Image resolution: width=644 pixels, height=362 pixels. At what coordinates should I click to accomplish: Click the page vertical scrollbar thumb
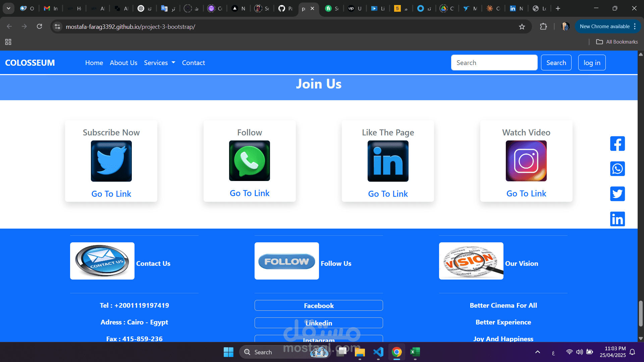tap(641, 313)
